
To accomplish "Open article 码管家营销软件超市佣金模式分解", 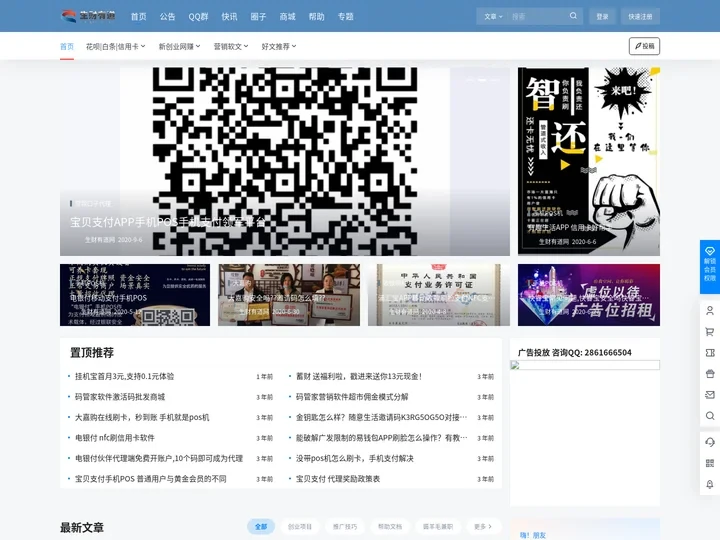I will pyautogui.click(x=352, y=397).
